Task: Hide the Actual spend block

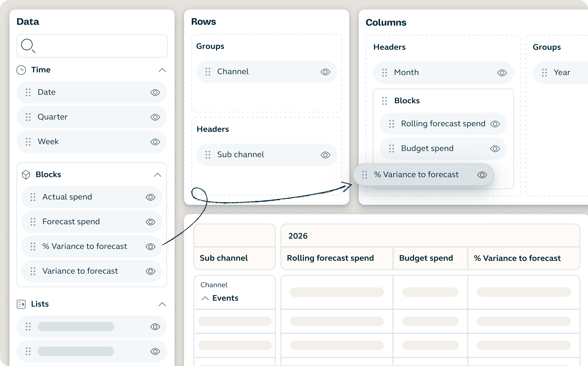Action: 150,197
